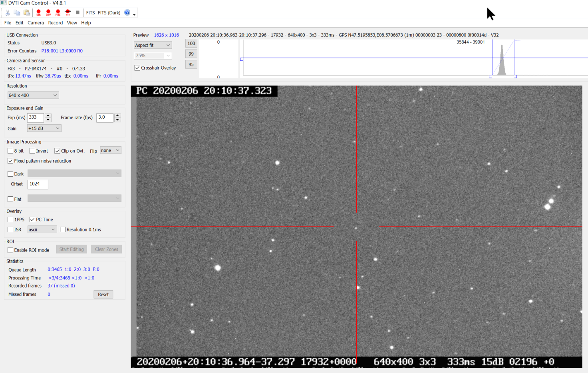Toggle the Crosshair Overlay checkbox
588x373 pixels.
coord(137,68)
